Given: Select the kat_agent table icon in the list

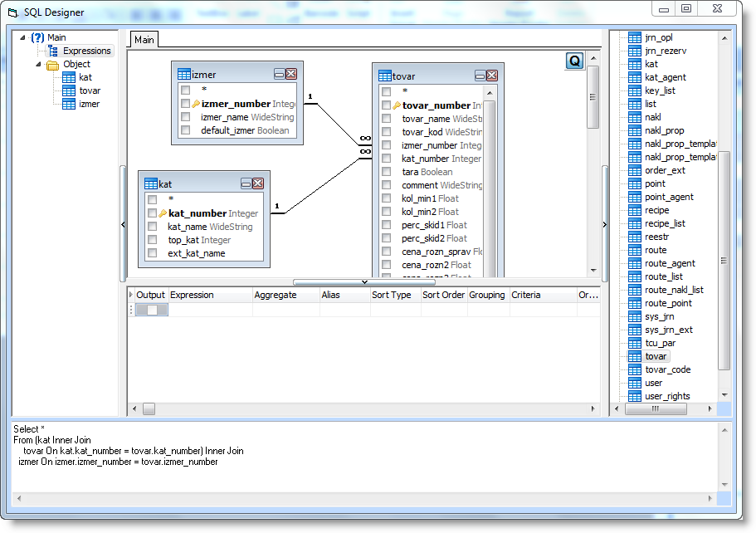Looking at the screenshot, I should pos(635,77).
